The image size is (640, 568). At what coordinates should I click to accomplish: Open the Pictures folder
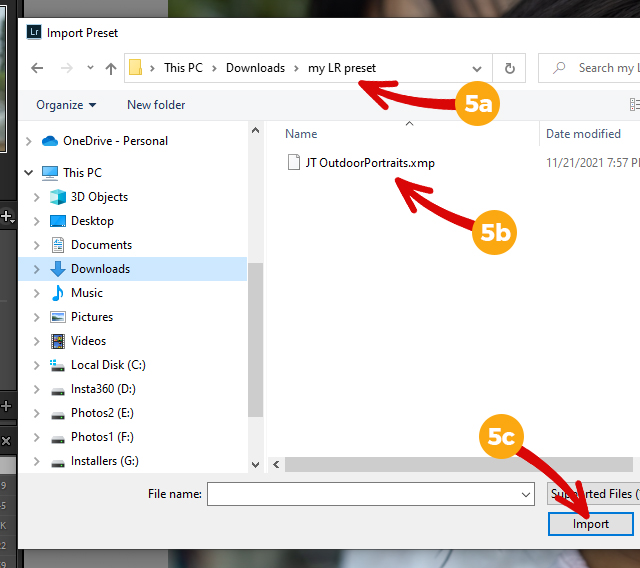pos(92,317)
